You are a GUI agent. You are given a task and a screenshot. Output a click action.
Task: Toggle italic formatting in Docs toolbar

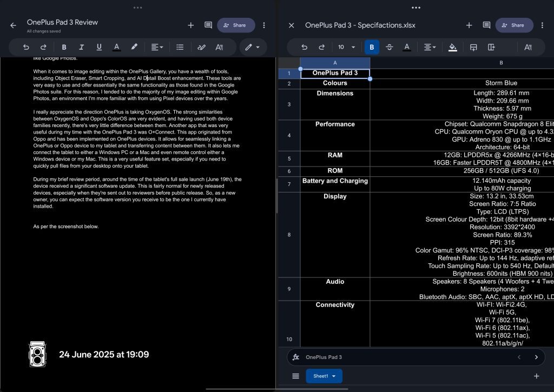click(82, 47)
